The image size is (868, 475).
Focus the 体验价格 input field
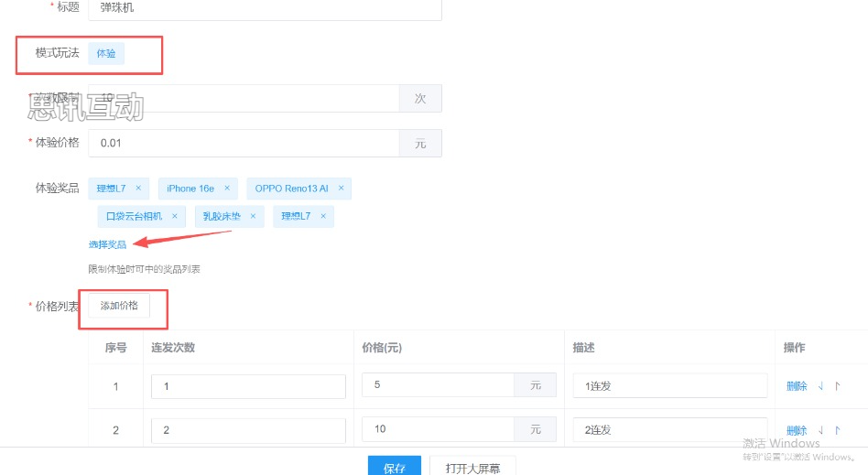[244, 143]
